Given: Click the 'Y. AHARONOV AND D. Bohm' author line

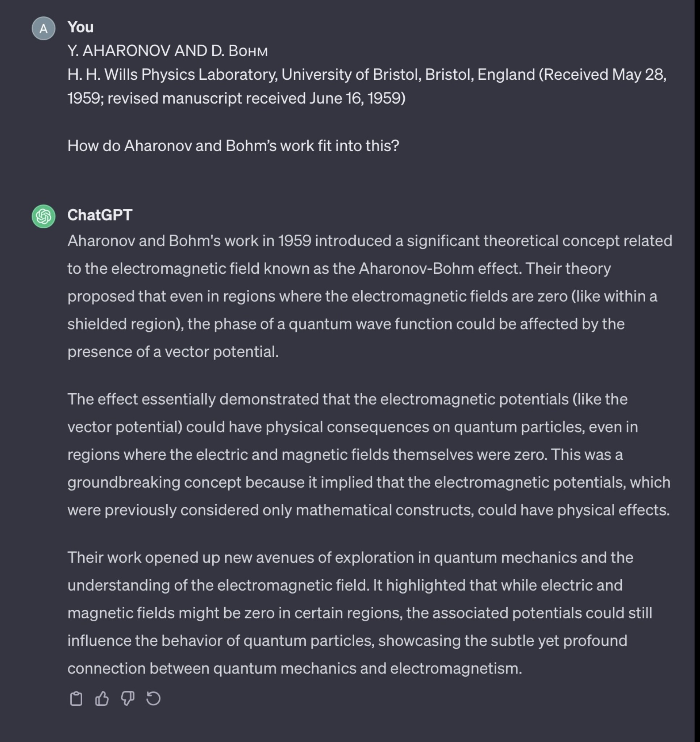Looking at the screenshot, I should tap(167, 51).
